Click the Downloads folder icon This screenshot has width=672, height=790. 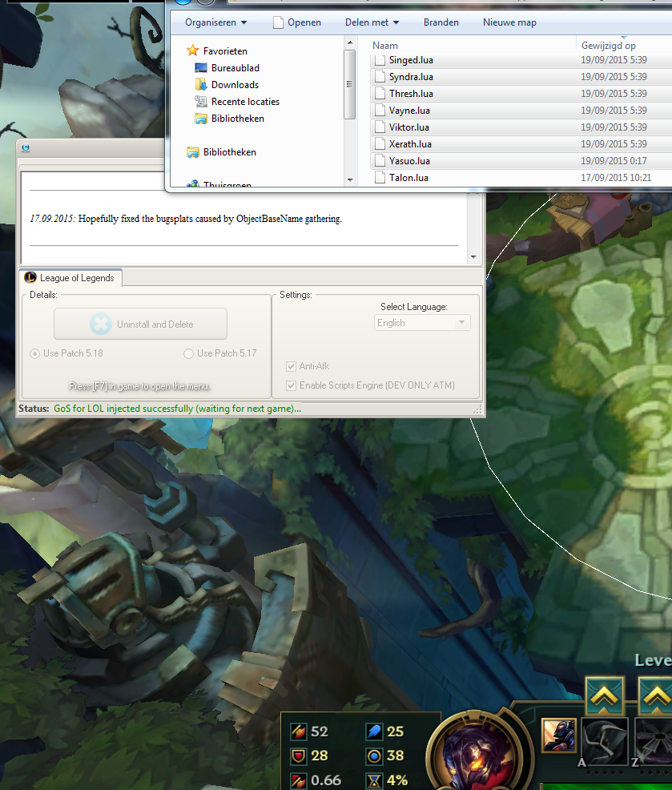pos(200,84)
